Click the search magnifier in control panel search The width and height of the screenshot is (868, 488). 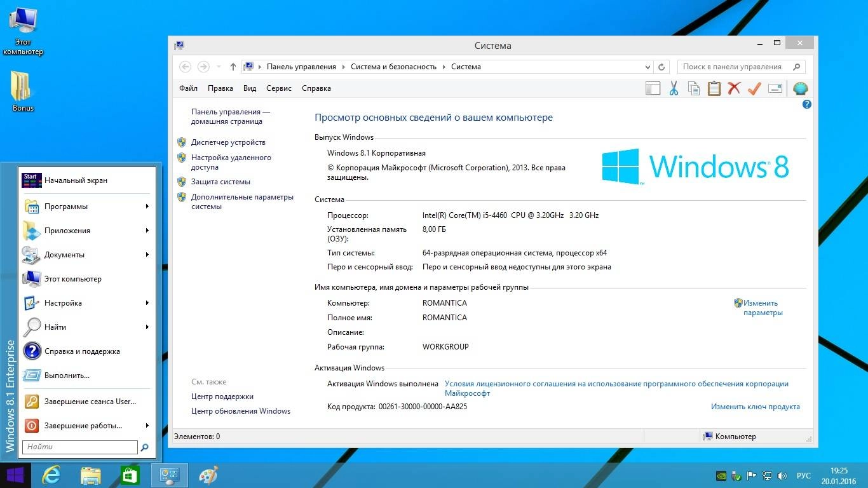(796, 67)
